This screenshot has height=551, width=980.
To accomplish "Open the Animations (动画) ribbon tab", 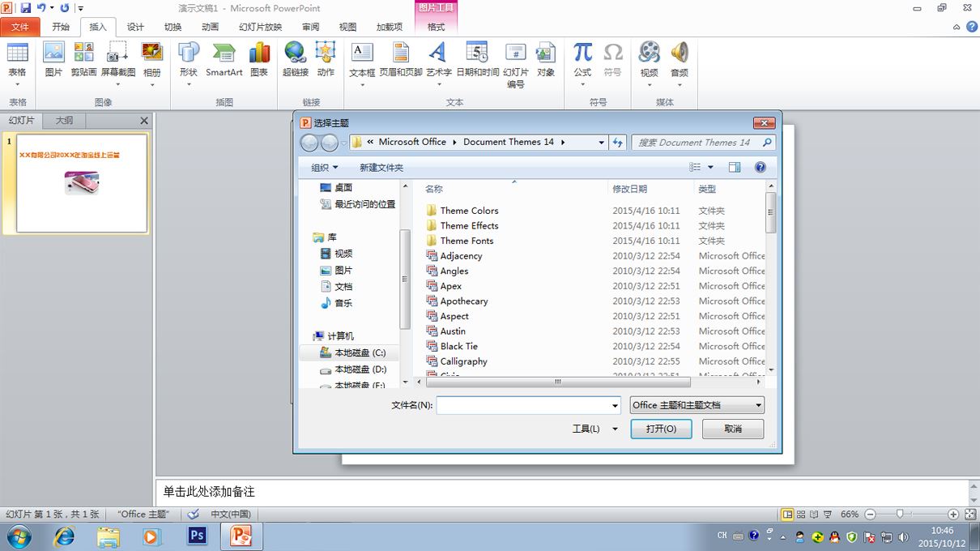I will pyautogui.click(x=210, y=27).
